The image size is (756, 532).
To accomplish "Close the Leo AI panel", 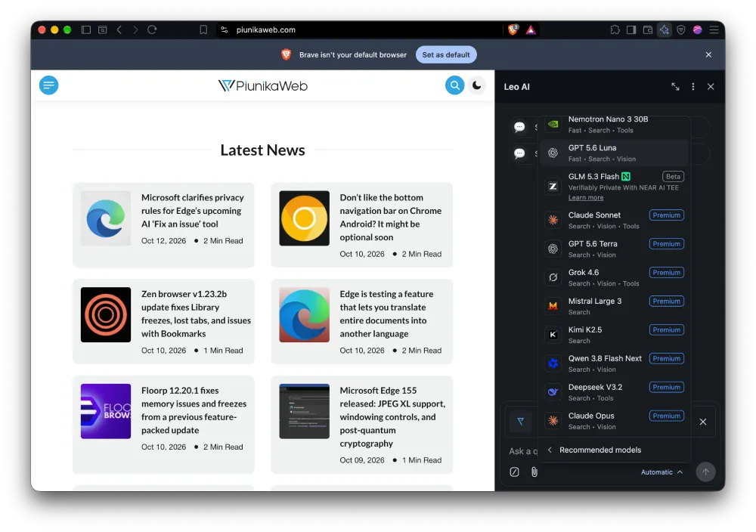I will [711, 87].
